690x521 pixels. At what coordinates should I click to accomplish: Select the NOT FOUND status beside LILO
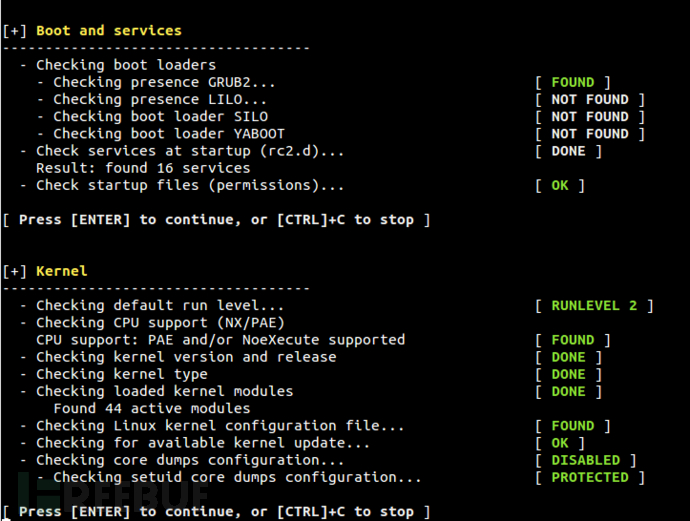point(589,99)
